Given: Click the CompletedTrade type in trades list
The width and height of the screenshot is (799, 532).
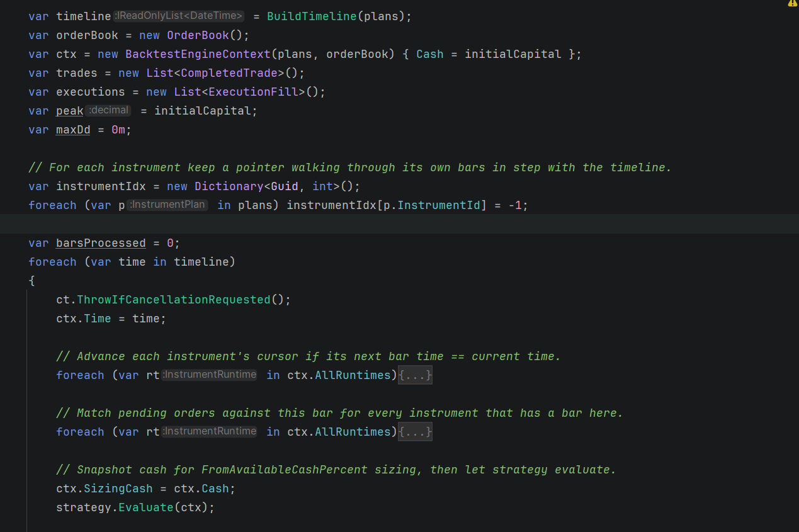Looking at the screenshot, I should tap(229, 73).
